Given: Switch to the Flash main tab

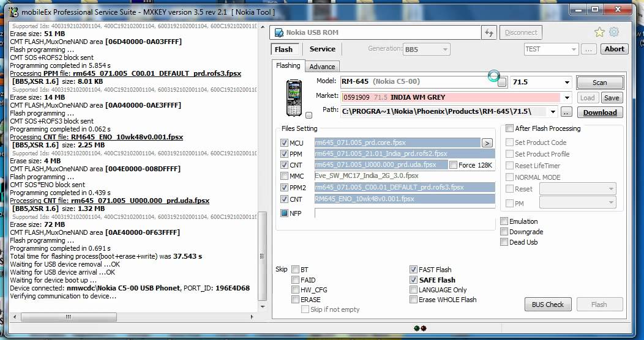Looking at the screenshot, I should 283,49.
